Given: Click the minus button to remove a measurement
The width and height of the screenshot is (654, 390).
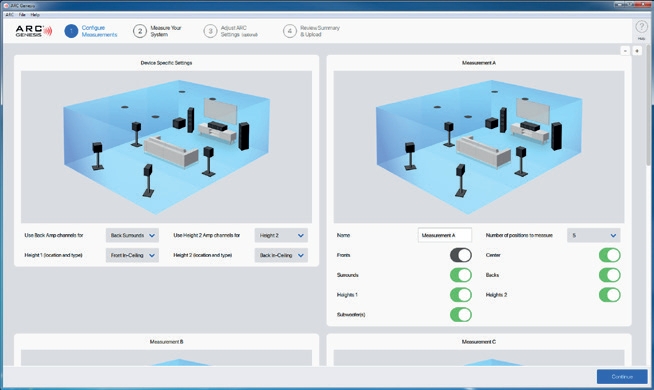Looking at the screenshot, I should (625, 51).
